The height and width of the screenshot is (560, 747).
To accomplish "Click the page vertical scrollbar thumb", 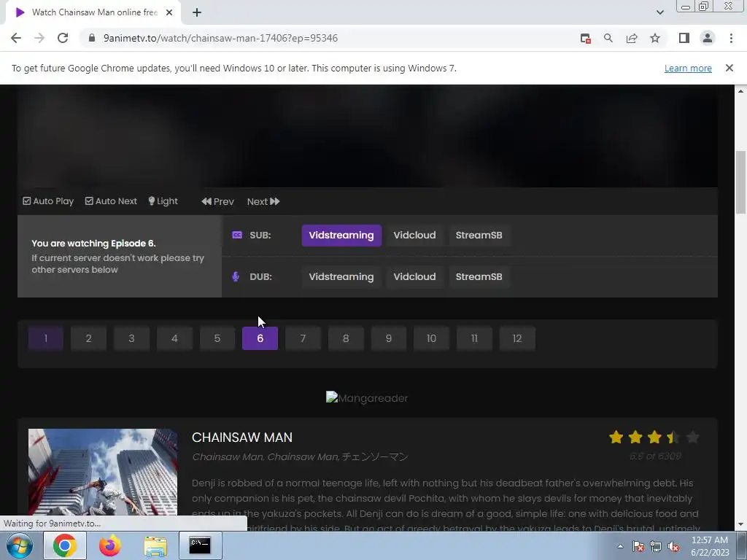I will coord(740,182).
